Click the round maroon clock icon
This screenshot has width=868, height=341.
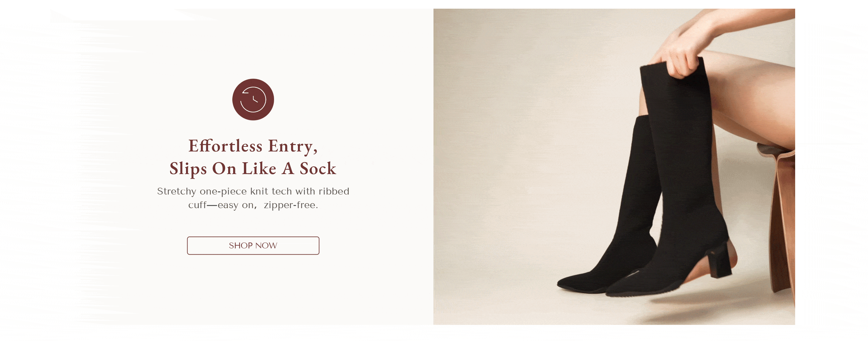(253, 100)
